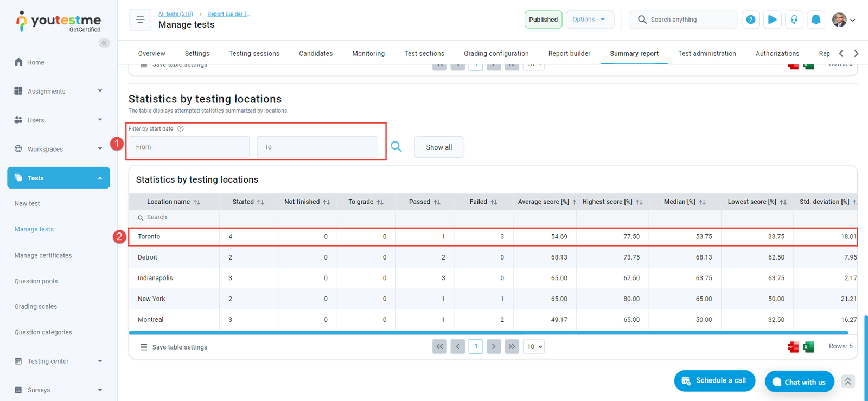The height and width of the screenshot is (401, 868).
Task: Export locations table to PDF
Action: 793,347
